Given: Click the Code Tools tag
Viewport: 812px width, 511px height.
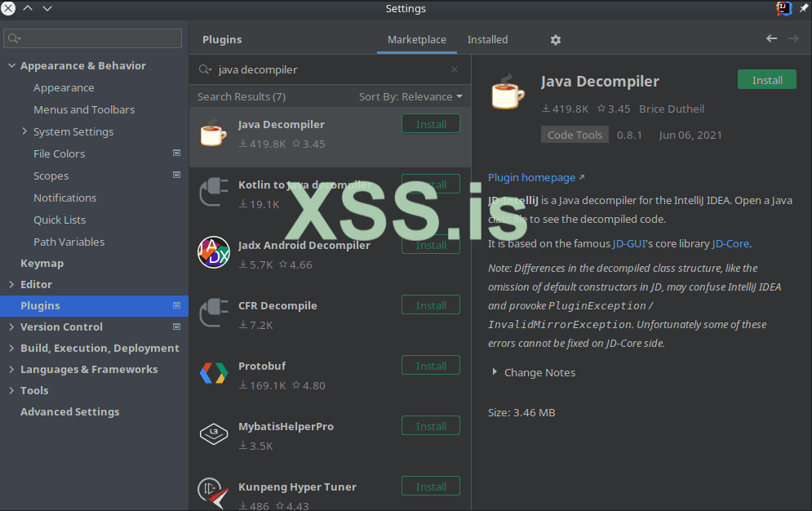Looking at the screenshot, I should tap(575, 135).
